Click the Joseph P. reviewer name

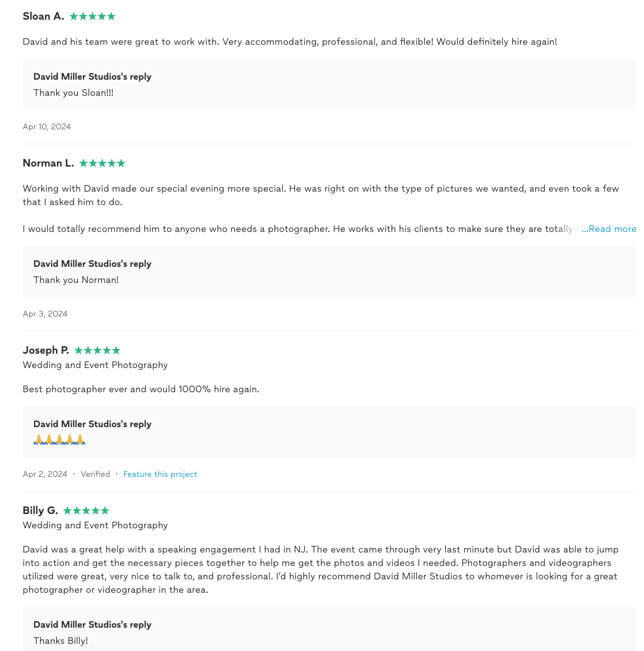[x=46, y=351]
